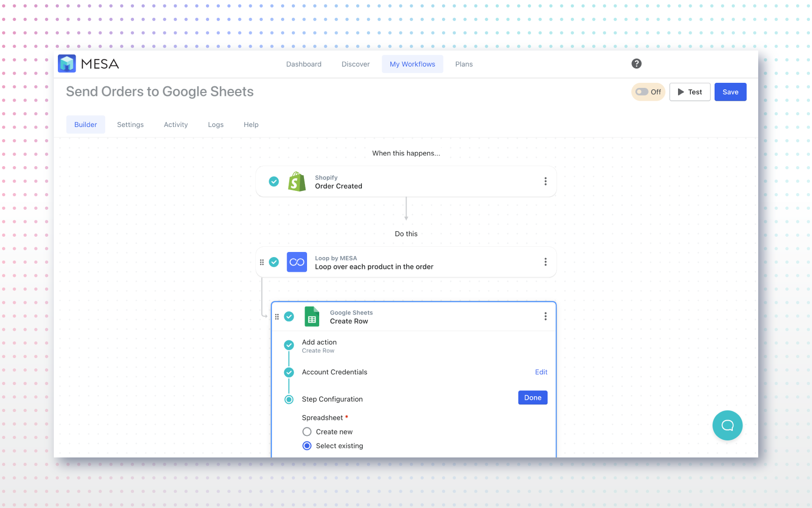Screen dimensions: 812x508
Task: Open the help question mark icon
Action: click(636, 63)
